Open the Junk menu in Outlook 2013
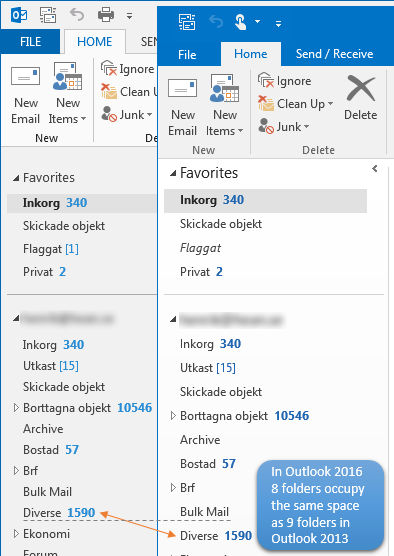 coord(127,115)
